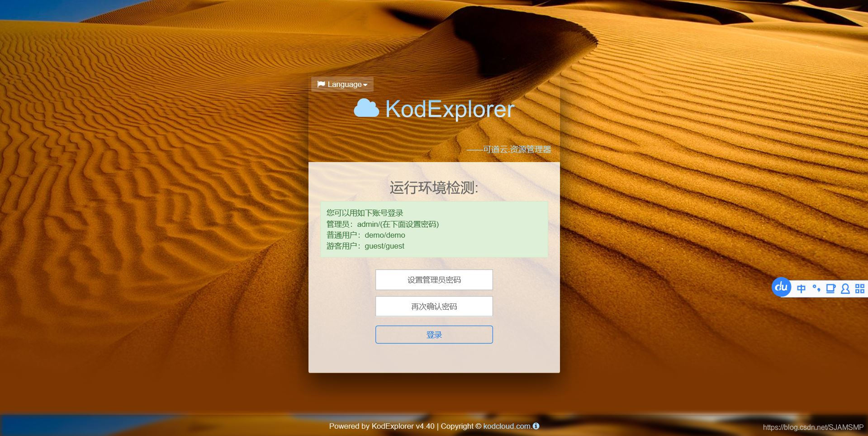The height and width of the screenshot is (436, 868).
Task: Open the kodcloud.com link in footer
Action: (507, 426)
